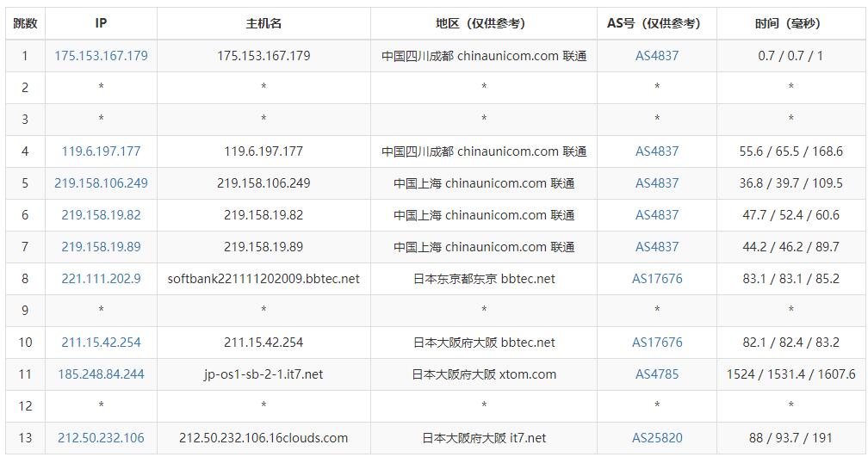This screenshot has width=868, height=457.
Task: Select hop 7 region 中国上海 chinaunicom.com
Action: tap(484, 247)
